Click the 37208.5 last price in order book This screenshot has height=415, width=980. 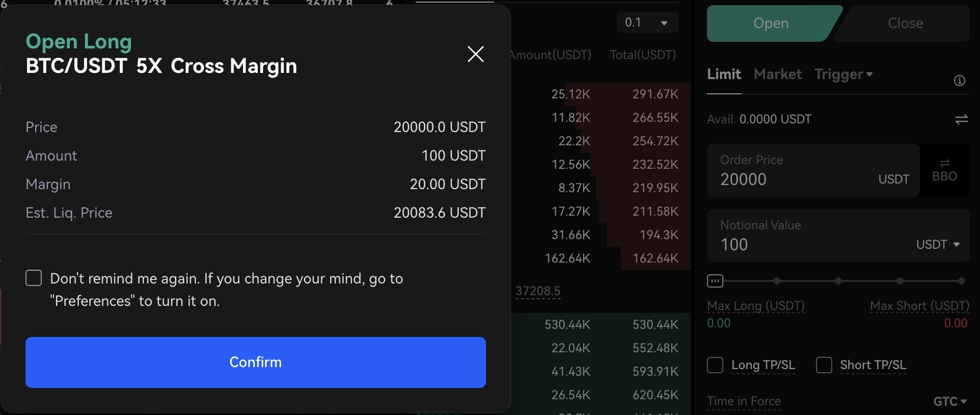point(538,291)
